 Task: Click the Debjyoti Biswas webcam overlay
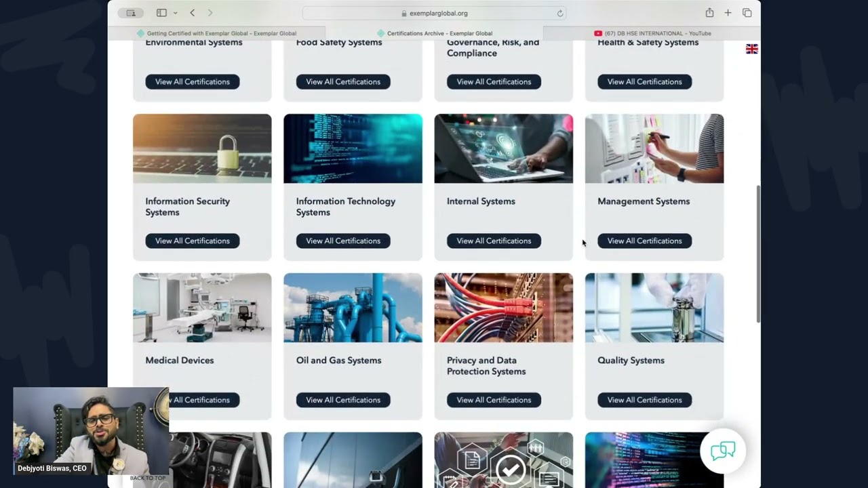(91, 431)
